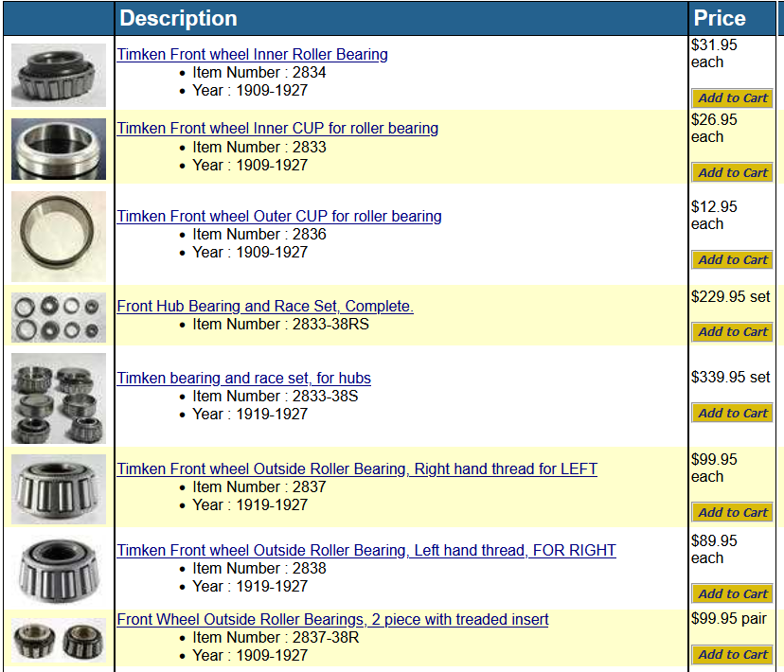The height and width of the screenshot is (672, 784).
Task: Click the inner roller bearing product thumbnail
Action: 59,74
